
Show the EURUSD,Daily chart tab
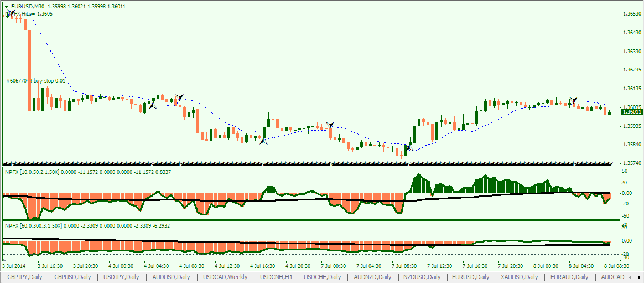(470, 277)
